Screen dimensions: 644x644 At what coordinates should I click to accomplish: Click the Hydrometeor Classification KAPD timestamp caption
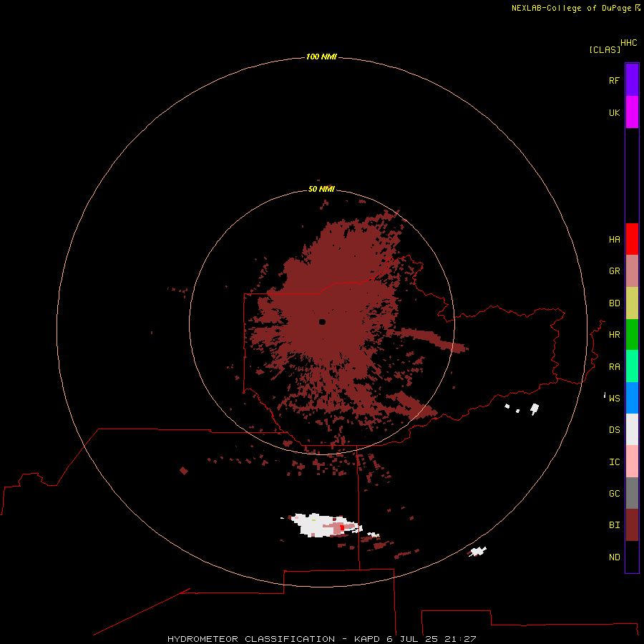pos(321,639)
